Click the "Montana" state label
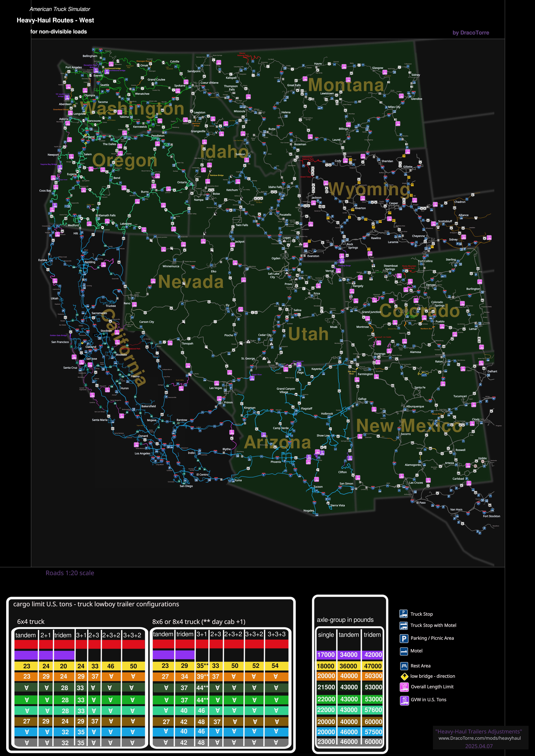535x756 pixels. (346, 85)
